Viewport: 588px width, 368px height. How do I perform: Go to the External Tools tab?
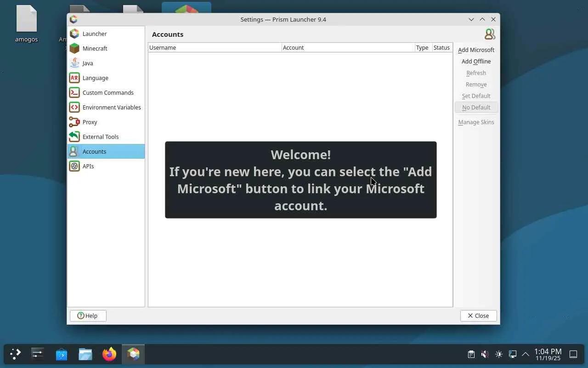[x=101, y=137]
